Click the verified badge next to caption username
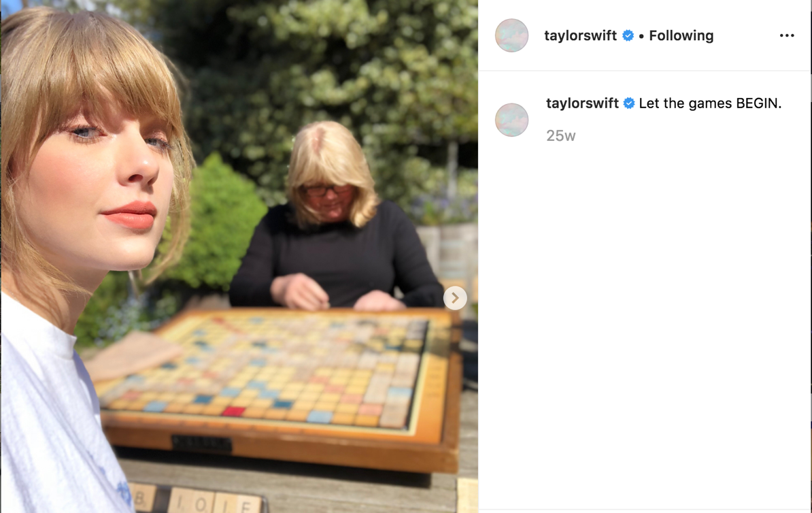Viewport: 812px width, 513px height. (629, 103)
